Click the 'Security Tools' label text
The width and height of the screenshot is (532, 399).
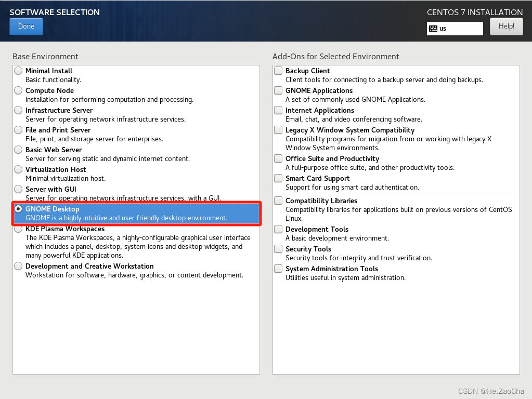pyautogui.click(x=308, y=249)
